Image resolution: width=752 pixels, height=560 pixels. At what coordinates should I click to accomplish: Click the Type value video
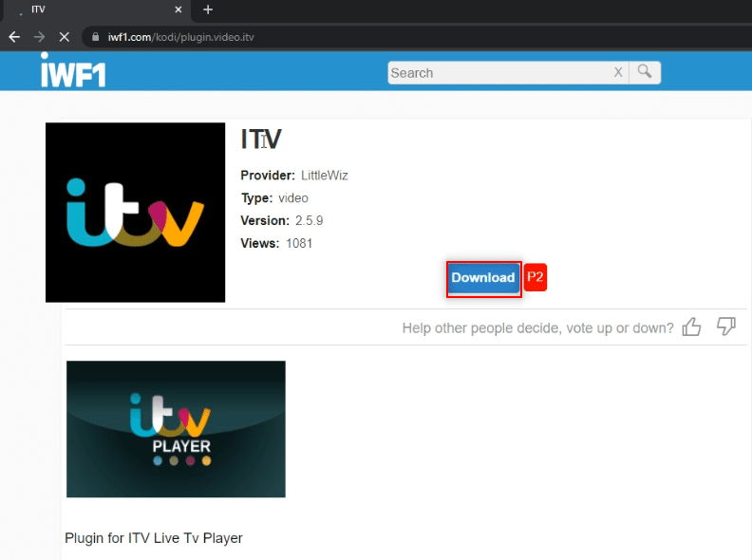click(x=293, y=198)
